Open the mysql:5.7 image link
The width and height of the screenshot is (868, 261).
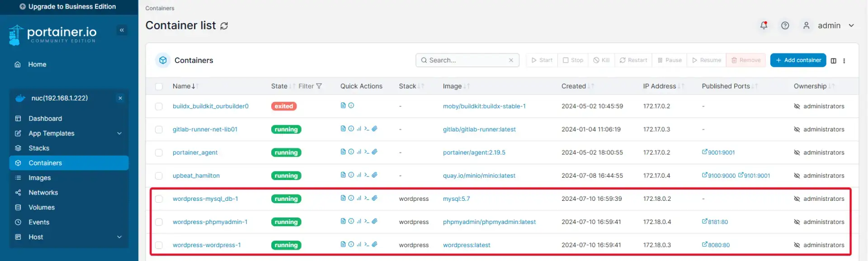click(x=456, y=199)
